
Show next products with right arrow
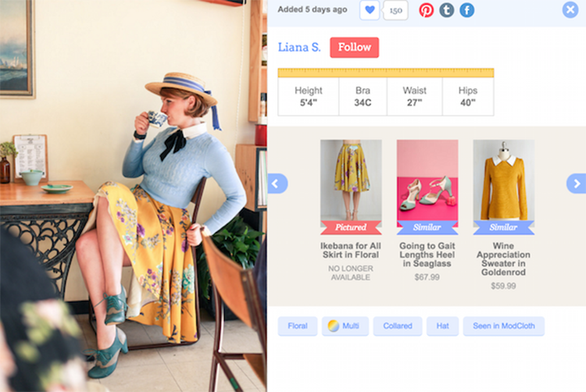tap(577, 184)
